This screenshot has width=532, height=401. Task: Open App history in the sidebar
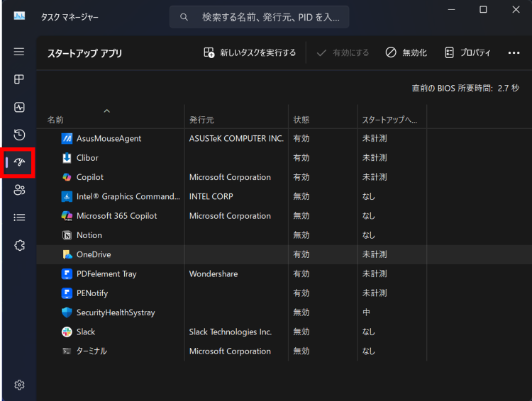pos(19,135)
